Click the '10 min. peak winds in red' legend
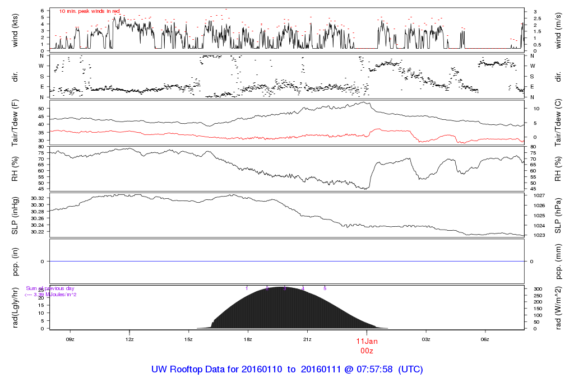Screen dimensions: 574x392 [x=89, y=11]
